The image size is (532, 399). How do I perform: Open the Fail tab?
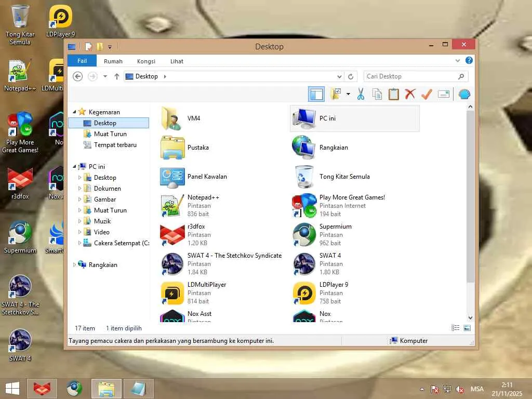[x=82, y=61]
